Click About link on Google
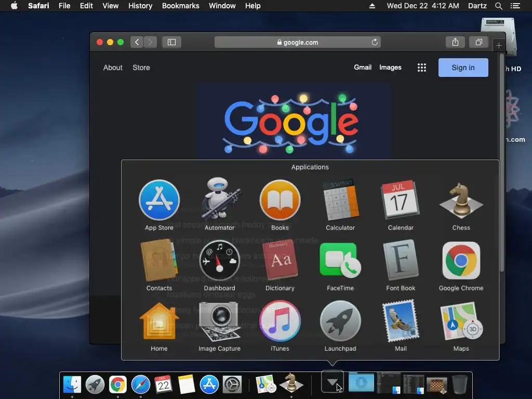This screenshot has width=532, height=399. (113, 68)
